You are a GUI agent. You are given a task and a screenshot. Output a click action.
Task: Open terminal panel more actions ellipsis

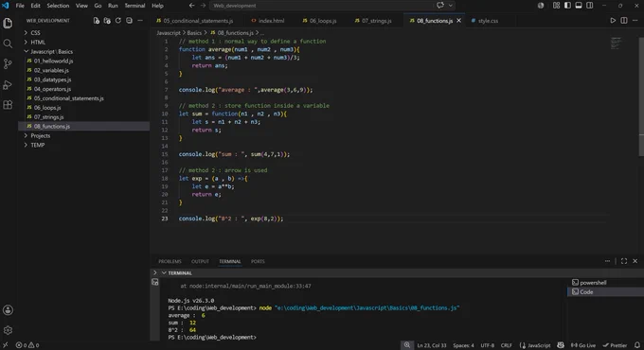click(x=607, y=261)
